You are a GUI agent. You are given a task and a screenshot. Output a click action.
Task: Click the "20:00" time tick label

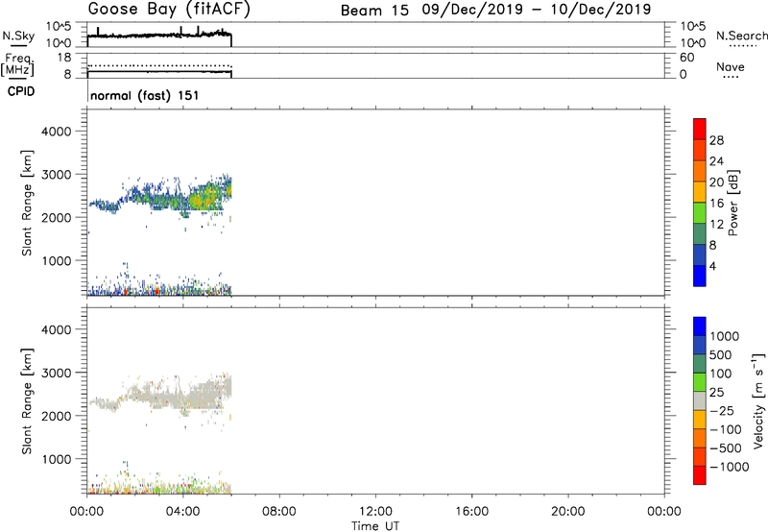[567, 512]
